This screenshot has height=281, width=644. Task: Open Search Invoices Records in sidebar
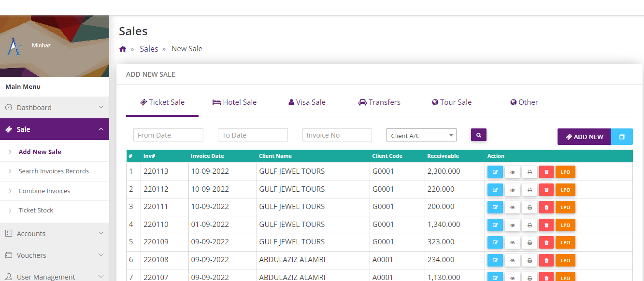(x=54, y=171)
